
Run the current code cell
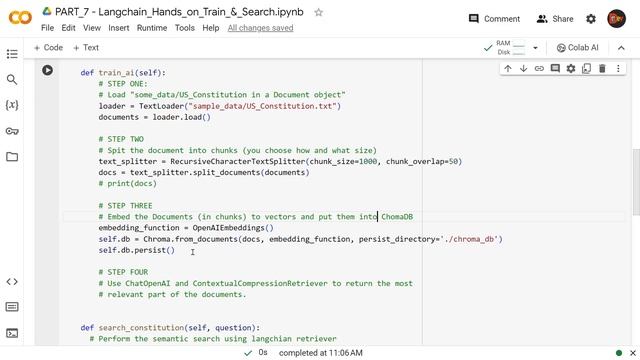point(47,70)
